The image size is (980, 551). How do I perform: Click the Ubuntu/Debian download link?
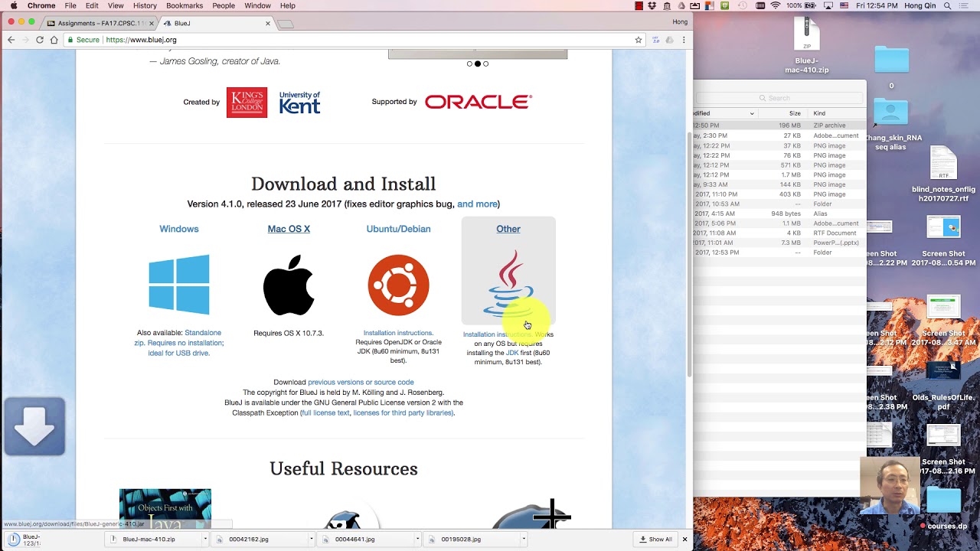pos(398,229)
